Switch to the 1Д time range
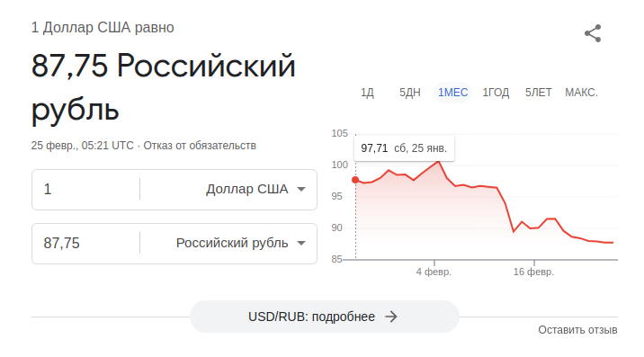This screenshot has height=357, width=644. pyautogui.click(x=367, y=93)
